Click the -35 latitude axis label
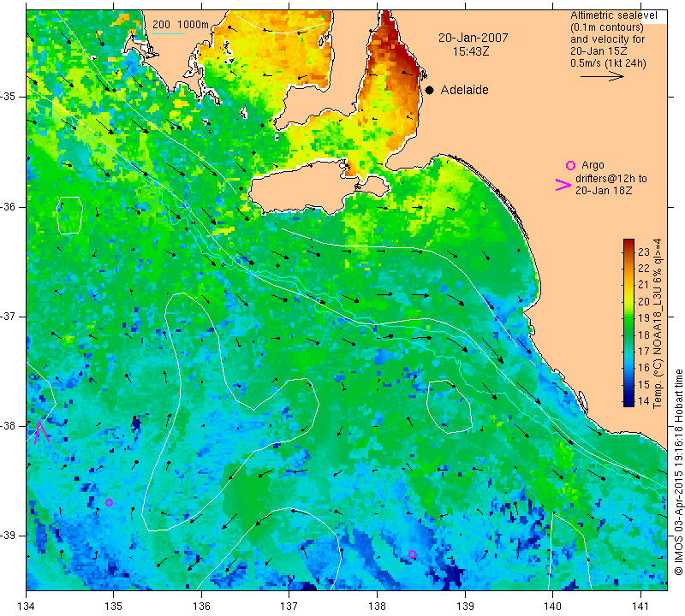Image resolution: width=685 pixels, height=616 pixels. click(x=8, y=97)
